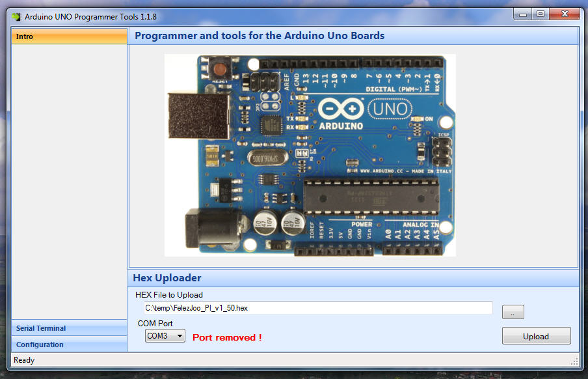The image size is (588, 379).
Task: Click the 'Port removed !' warning text
Action: pyautogui.click(x=227, y=337)
